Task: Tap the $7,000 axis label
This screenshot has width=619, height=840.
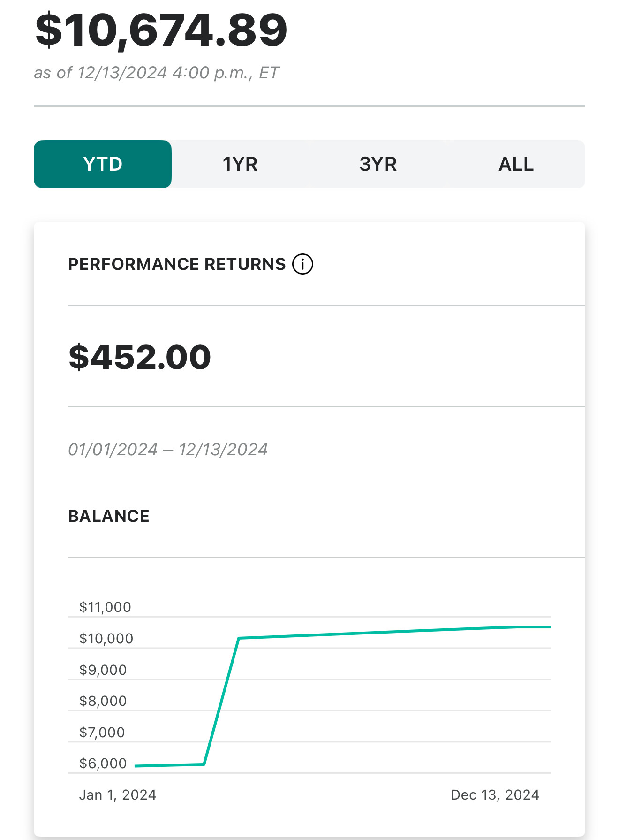Action: [102, 733]
